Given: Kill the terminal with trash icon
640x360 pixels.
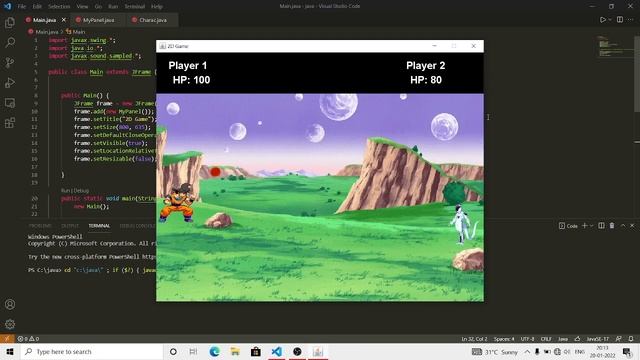Looking at the screenshot, I should tap(612, 225).
